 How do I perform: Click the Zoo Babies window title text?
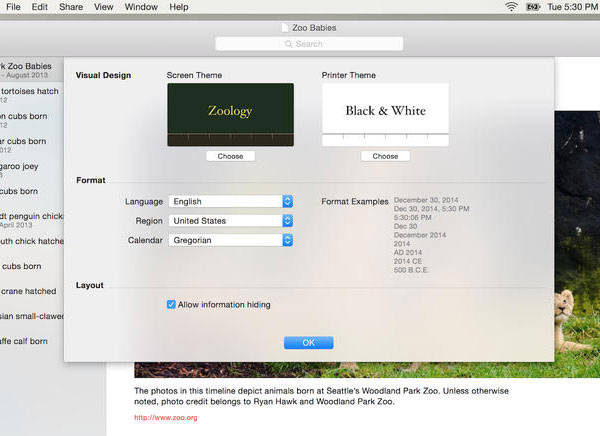coord(314,28)
